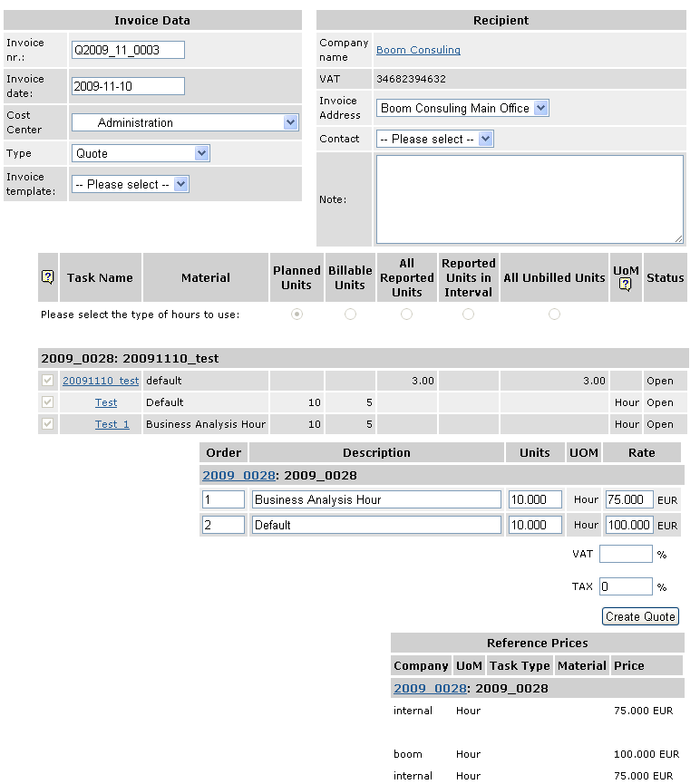700x784 pixels.
Task: Open 2009_0028 link in order lines section
Action: (x=238, y=476)
